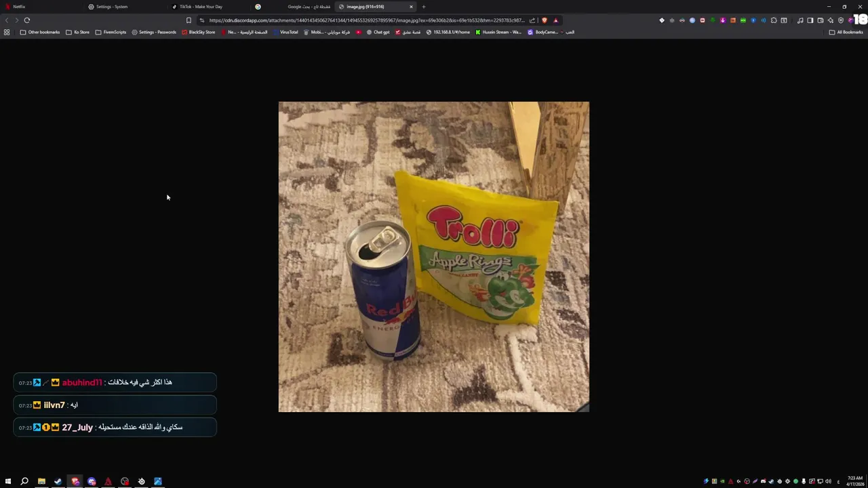Open Brave Shields lion icon
This screenshot has width=868, height=488.
tap(544, 20)
